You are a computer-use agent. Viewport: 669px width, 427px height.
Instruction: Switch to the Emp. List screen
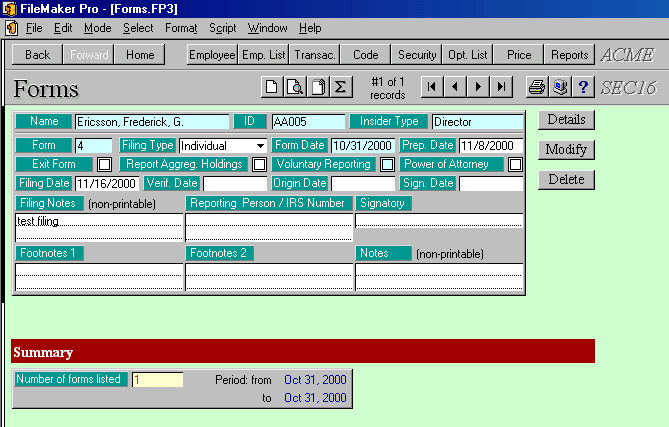coord(265,55)
